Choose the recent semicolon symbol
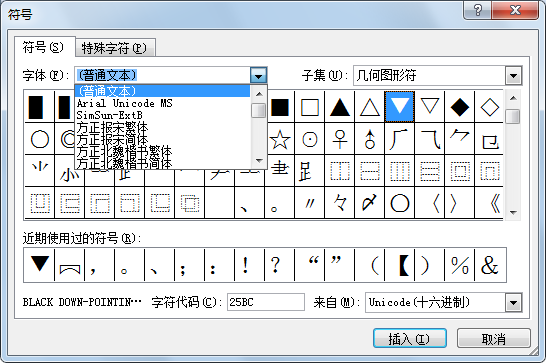This screenshot has height=363, width=546. (x=190, y=265)
